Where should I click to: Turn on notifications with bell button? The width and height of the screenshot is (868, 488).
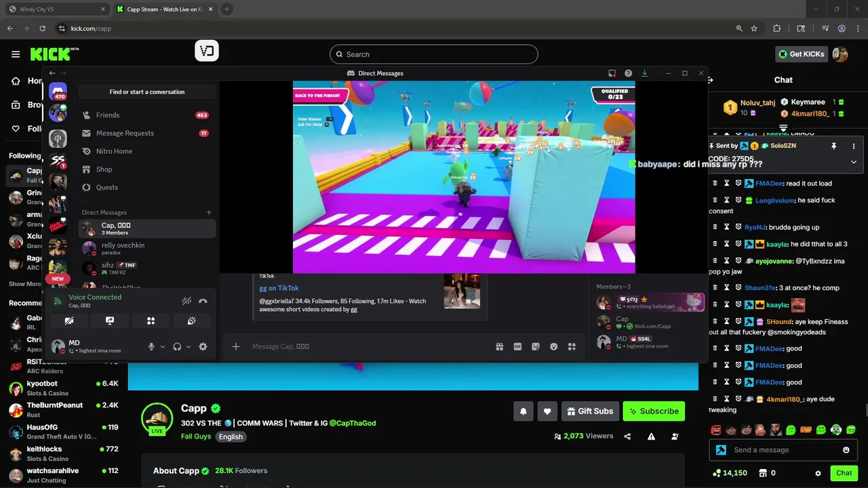tap(524, 411)
